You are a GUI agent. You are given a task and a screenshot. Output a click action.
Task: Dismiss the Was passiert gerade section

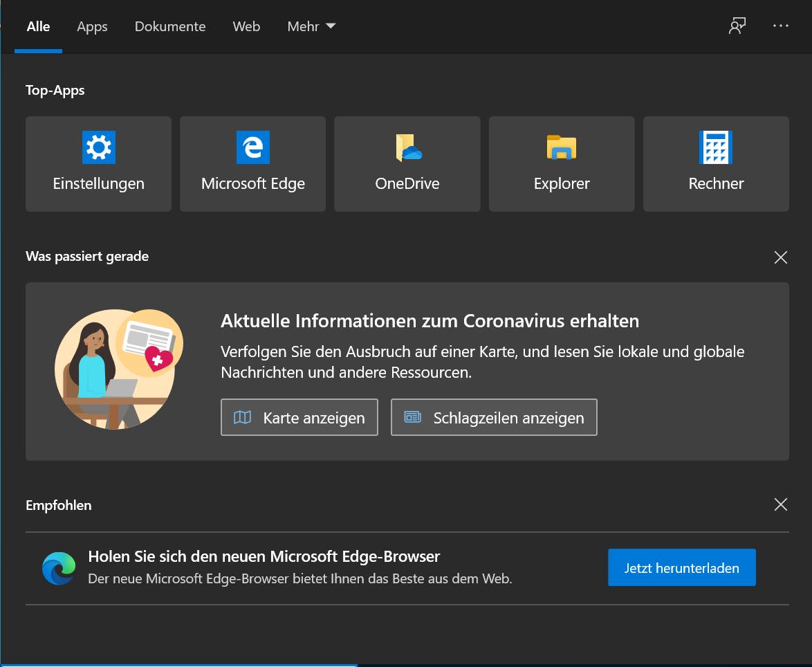point(780,257)
